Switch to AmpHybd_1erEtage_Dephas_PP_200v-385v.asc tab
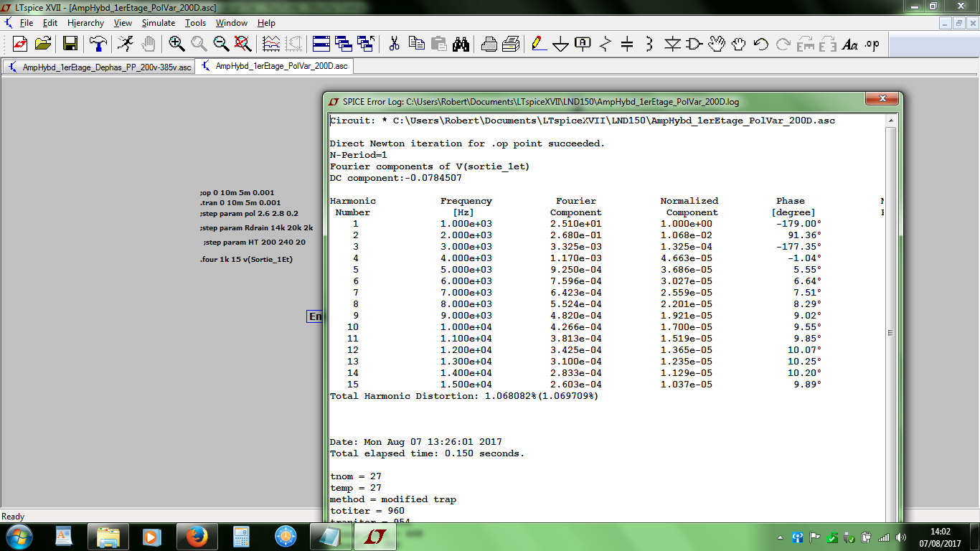The image size is (980, 551). pos(99,67)
